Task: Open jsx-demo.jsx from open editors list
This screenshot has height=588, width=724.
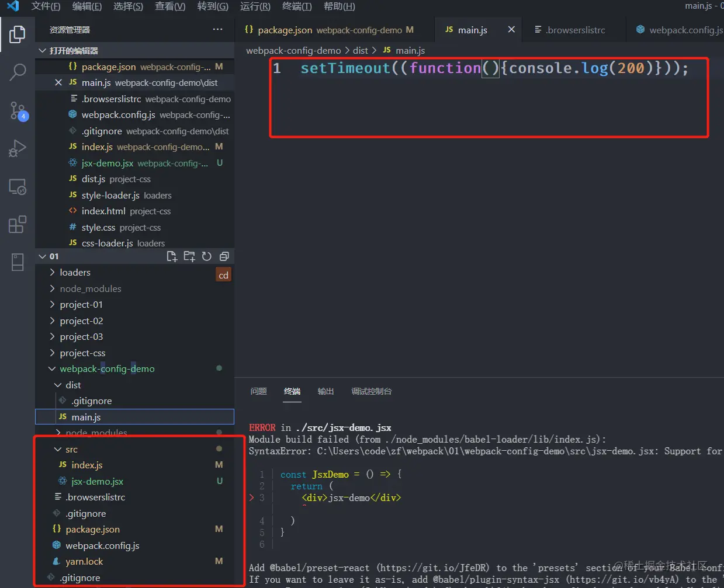Action: pos(134,163)
